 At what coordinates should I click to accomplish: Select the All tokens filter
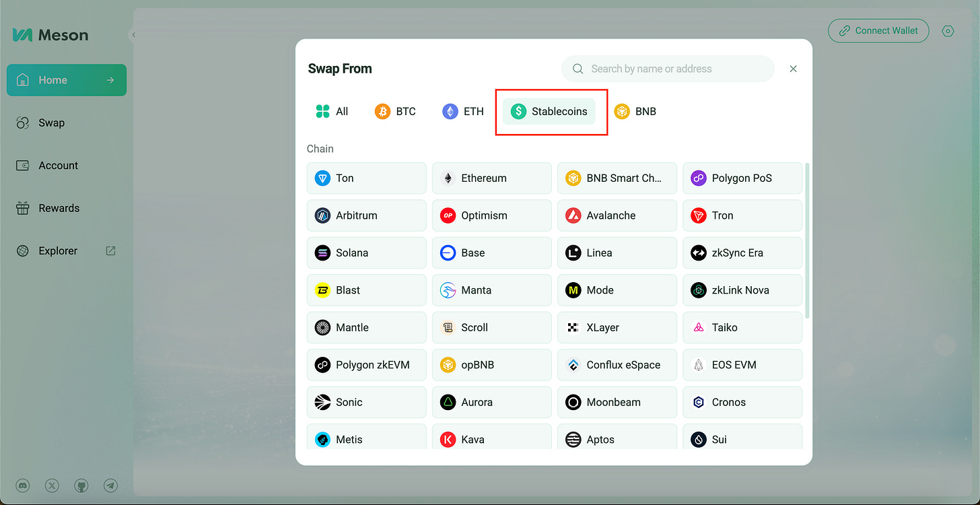coord(332,111)
